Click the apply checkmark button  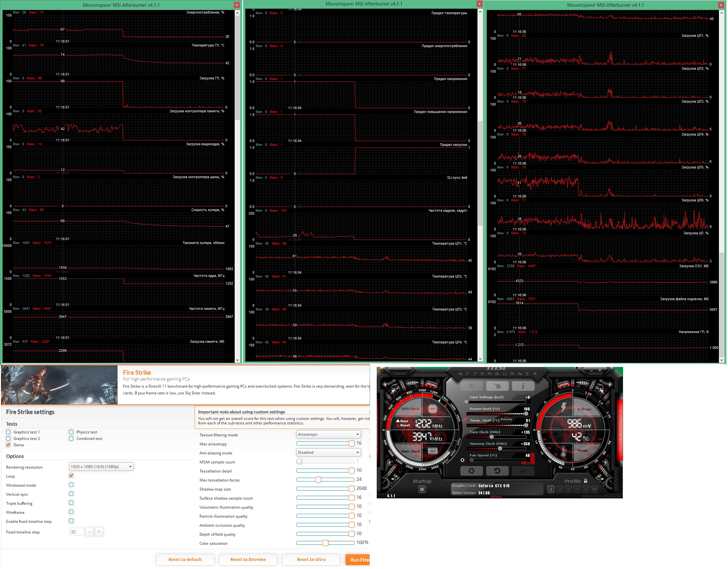click(x=523, y=471)
